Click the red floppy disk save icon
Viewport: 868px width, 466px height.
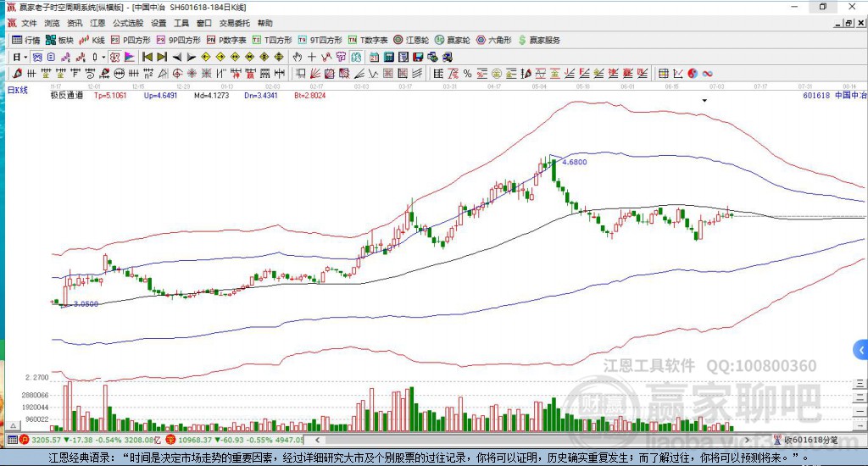coord(418,57)
